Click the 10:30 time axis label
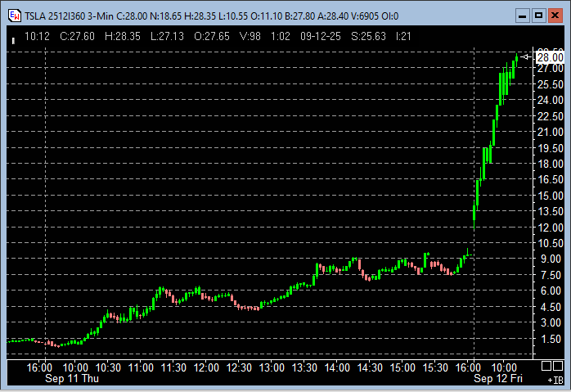Image resolution: width=571 pixels, height=392 pixels. click(x=108, y=367)
